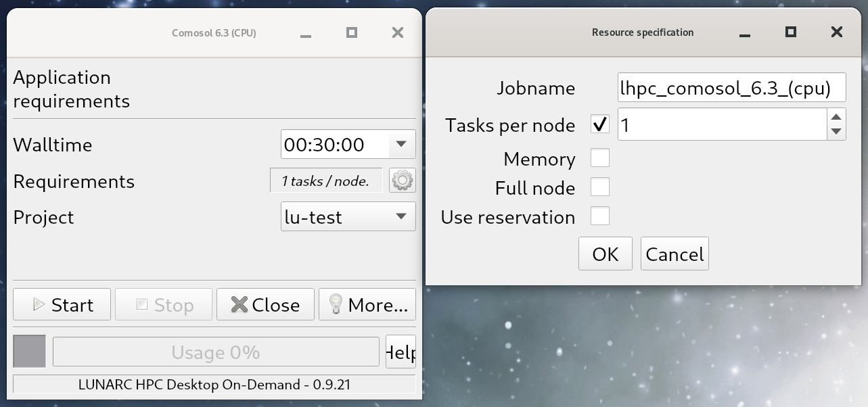This screenshot has width=868, height=407.
Task: Click the '1 tasks / node.' requirements field
Action: 326,181
